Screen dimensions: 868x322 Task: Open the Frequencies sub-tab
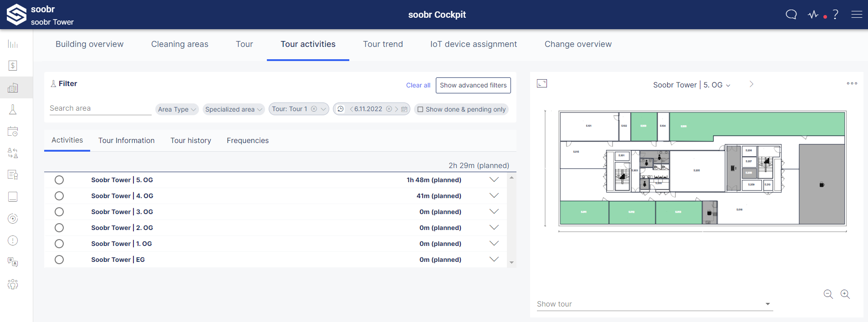248,140
